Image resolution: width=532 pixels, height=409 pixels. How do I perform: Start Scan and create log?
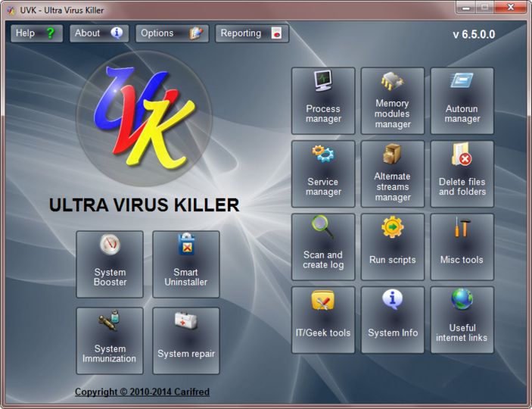pos(323,247)
